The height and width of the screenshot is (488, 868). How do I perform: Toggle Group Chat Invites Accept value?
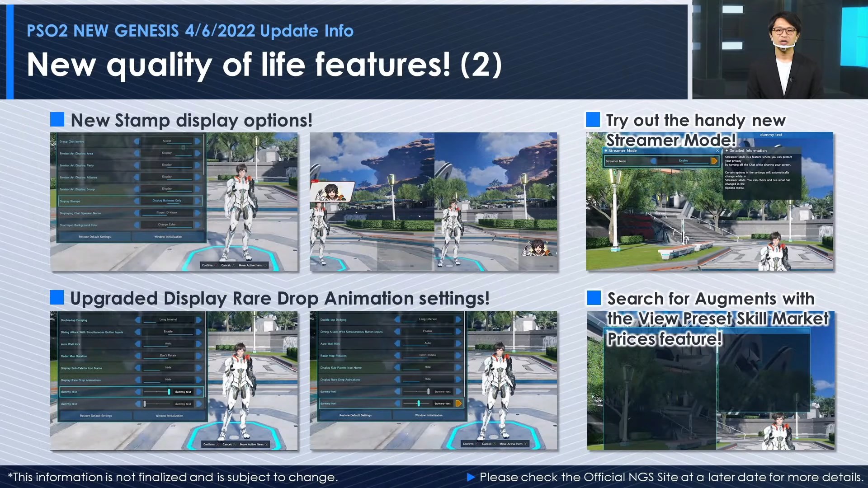167,141
